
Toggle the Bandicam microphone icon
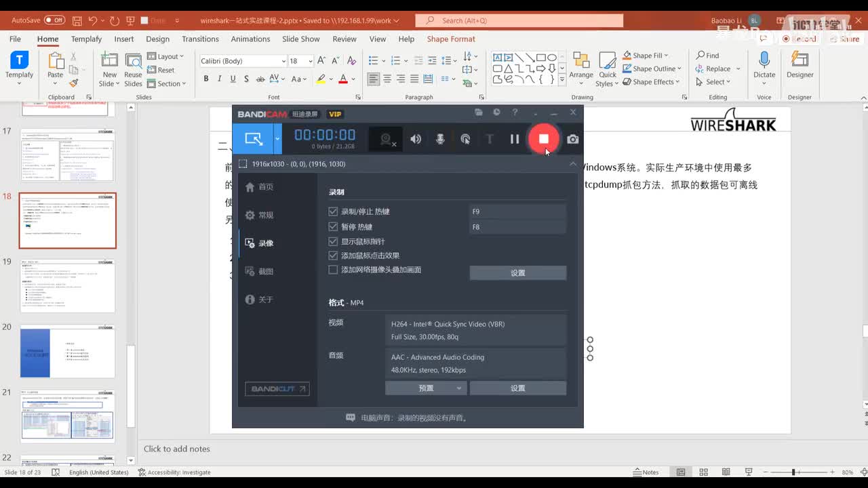click(x=440, y=139)
